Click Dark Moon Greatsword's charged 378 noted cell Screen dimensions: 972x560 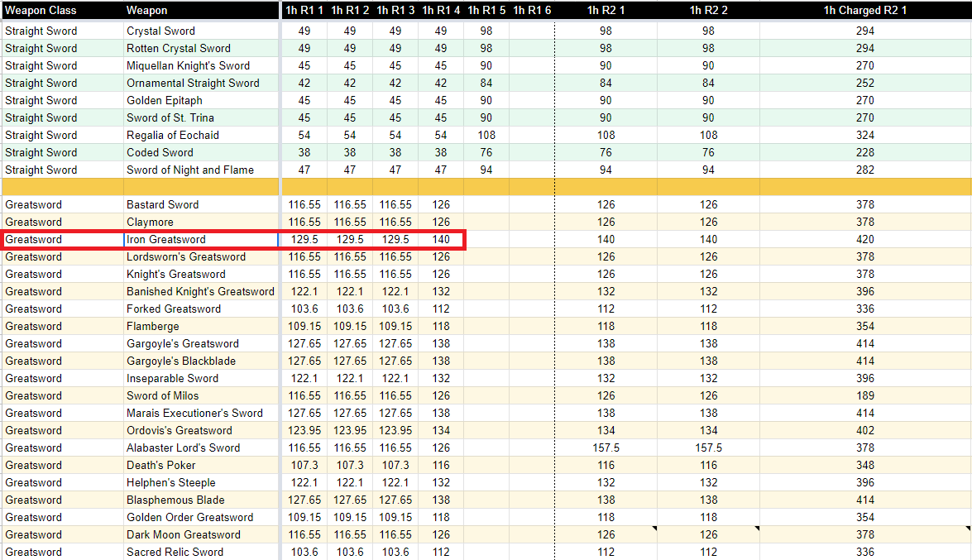(865, 534)
